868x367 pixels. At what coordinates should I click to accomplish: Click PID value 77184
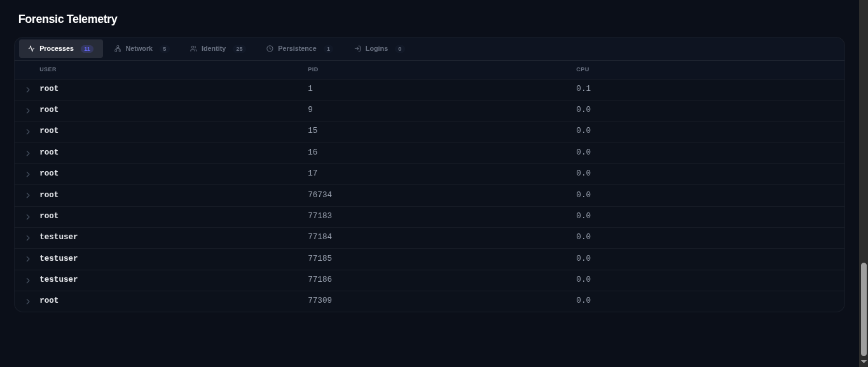point(320,237)
